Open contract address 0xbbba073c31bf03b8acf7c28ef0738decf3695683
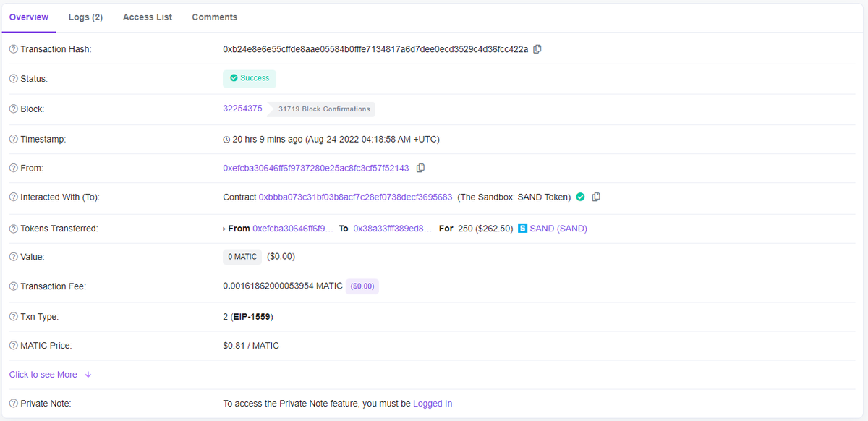Image resolution: width=868 pixels, height=421 pixels. tap(355, 197)
